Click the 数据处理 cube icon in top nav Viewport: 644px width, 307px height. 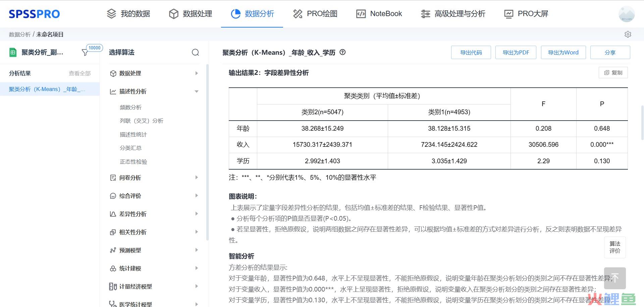pyautogui.click(x=173, y=14)
